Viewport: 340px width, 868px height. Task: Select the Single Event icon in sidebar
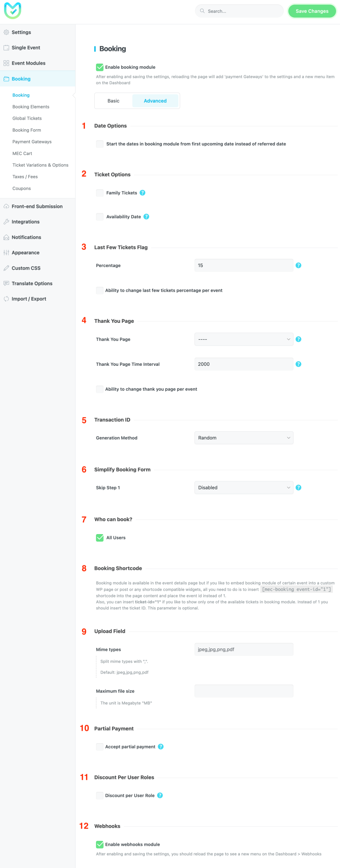tap(6, 47)
